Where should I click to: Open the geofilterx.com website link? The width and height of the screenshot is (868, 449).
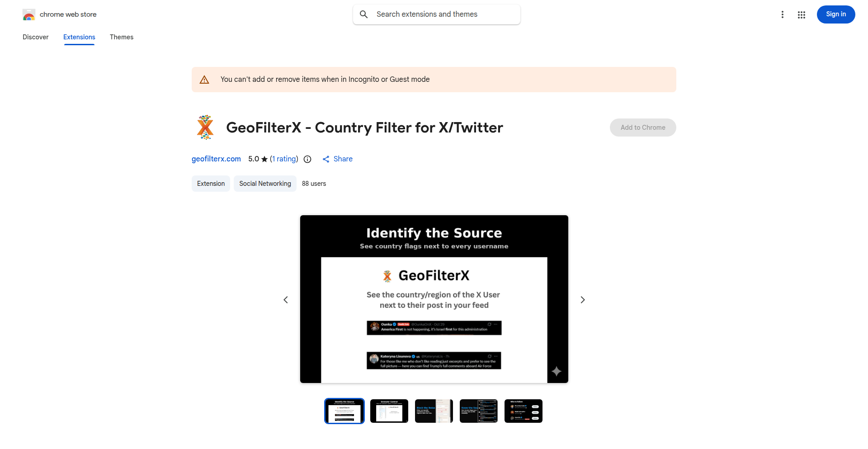[x=216, y=159]
